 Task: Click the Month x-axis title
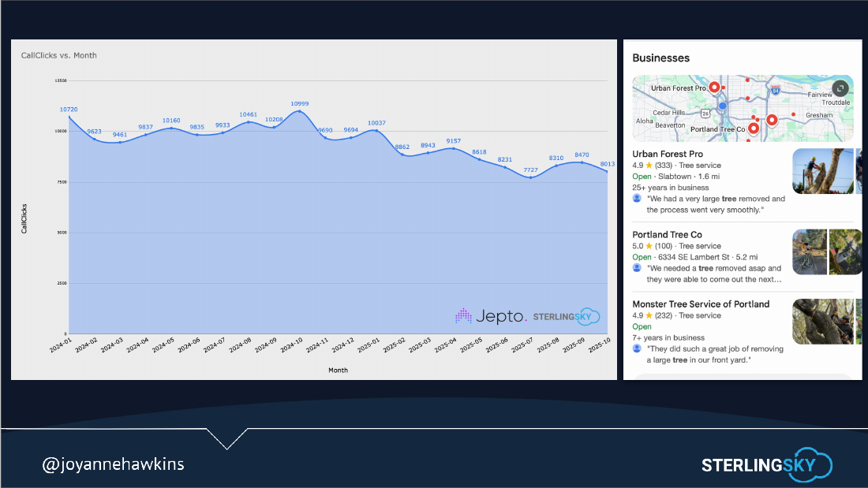point(338,371)
